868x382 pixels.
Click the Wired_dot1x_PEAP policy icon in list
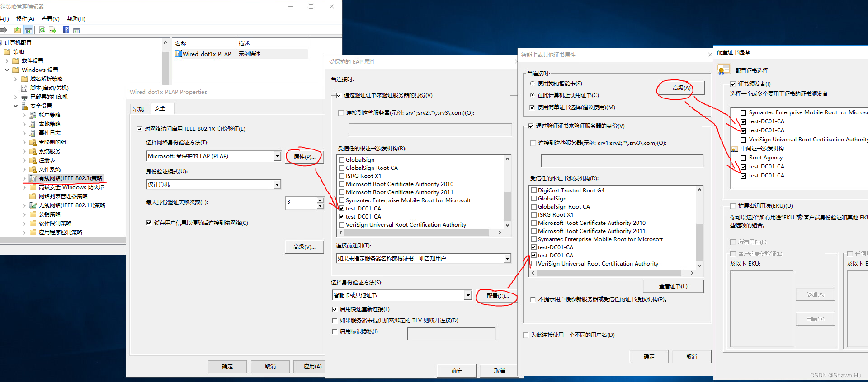click(x=178, y=54)
